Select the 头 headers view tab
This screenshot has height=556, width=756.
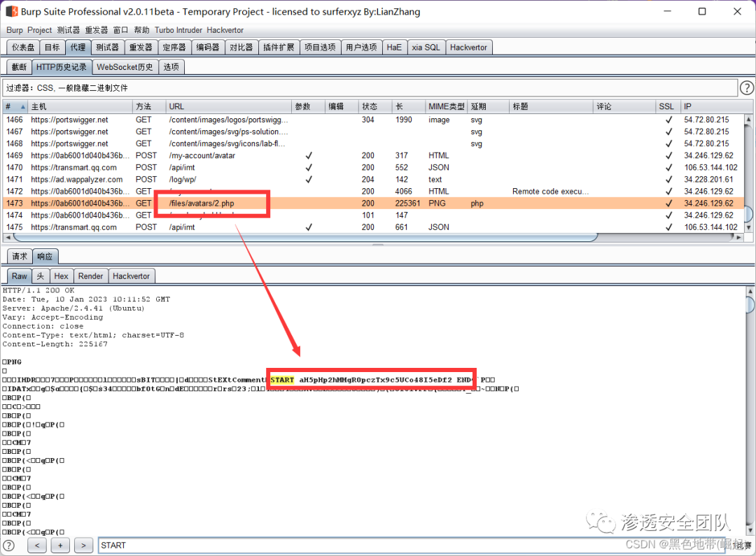pos(41,276)
